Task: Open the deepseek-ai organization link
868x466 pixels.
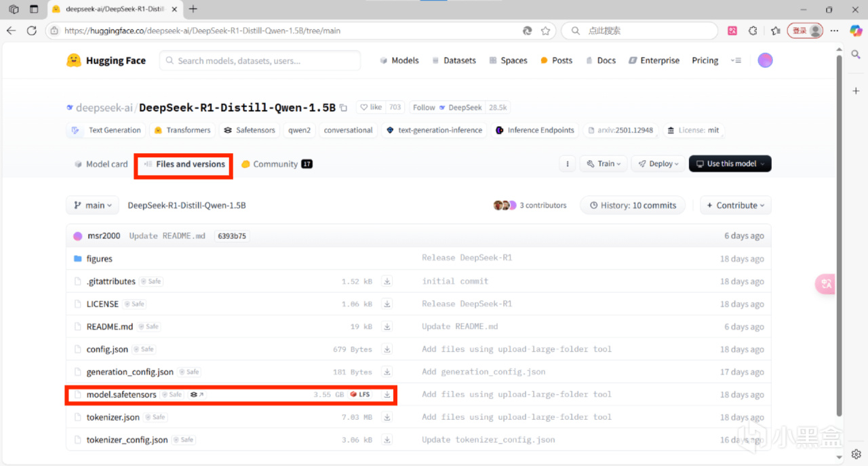Action: 104,107
